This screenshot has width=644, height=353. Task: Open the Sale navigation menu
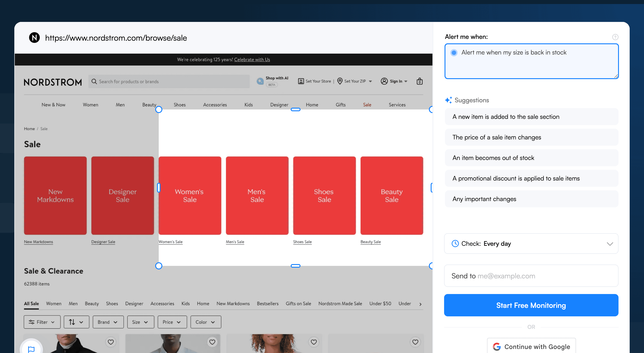click(367, 105)
